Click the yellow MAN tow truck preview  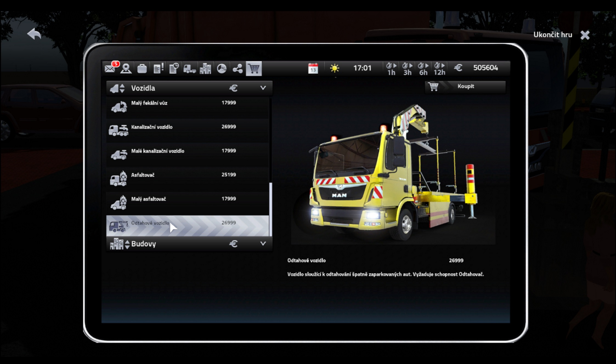393,173
